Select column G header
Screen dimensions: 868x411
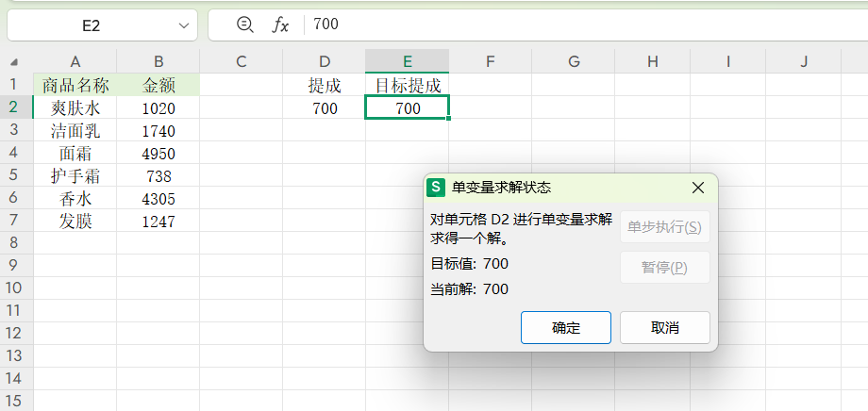574,61
